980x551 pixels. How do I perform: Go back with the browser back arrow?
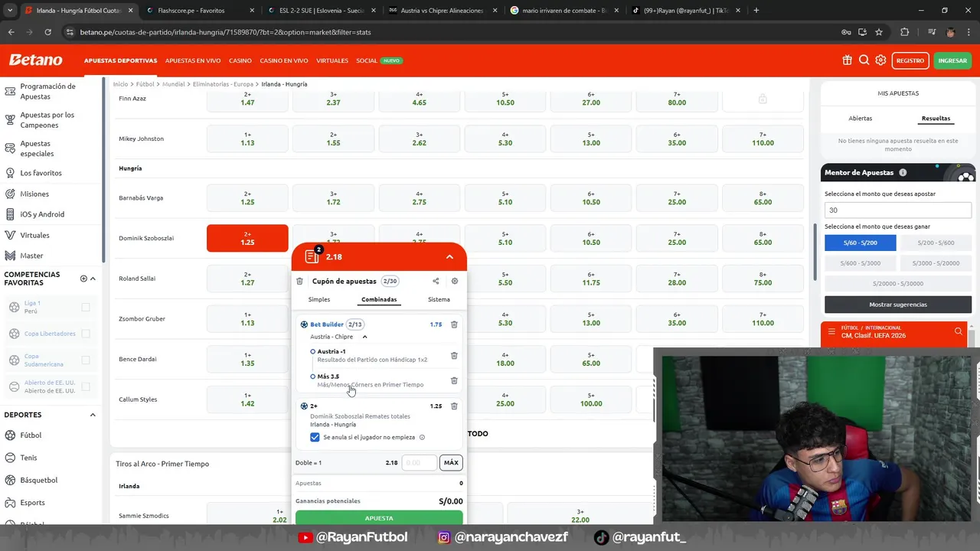[11, 32]
